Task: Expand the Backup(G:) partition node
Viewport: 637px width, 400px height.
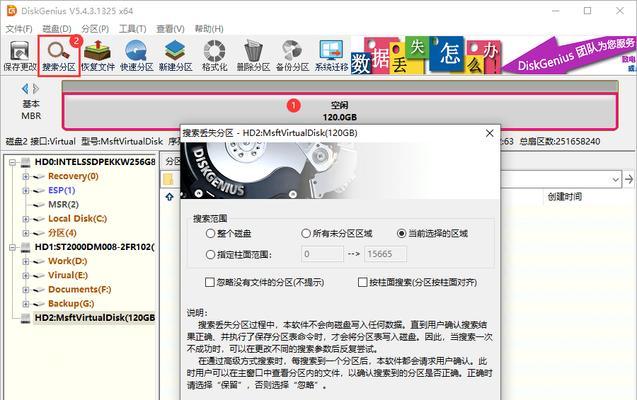Action: (x=26, y=304)
